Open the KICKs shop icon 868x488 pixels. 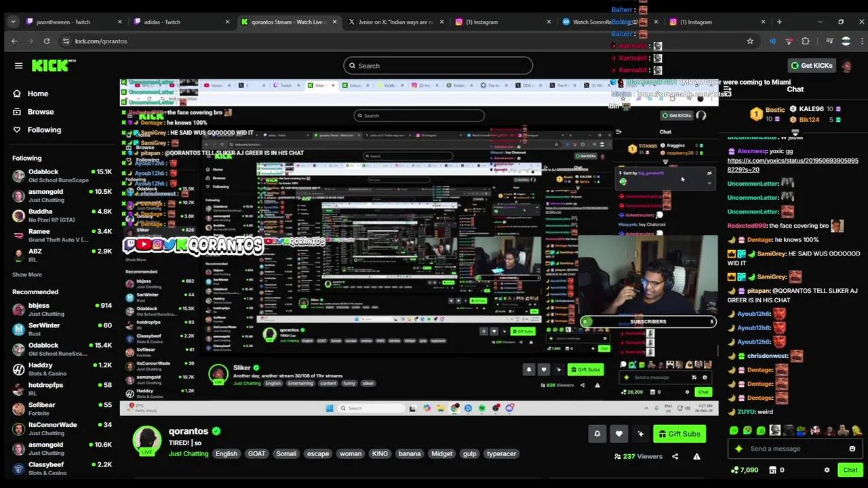pyautogui.click(x=774, y=470)
